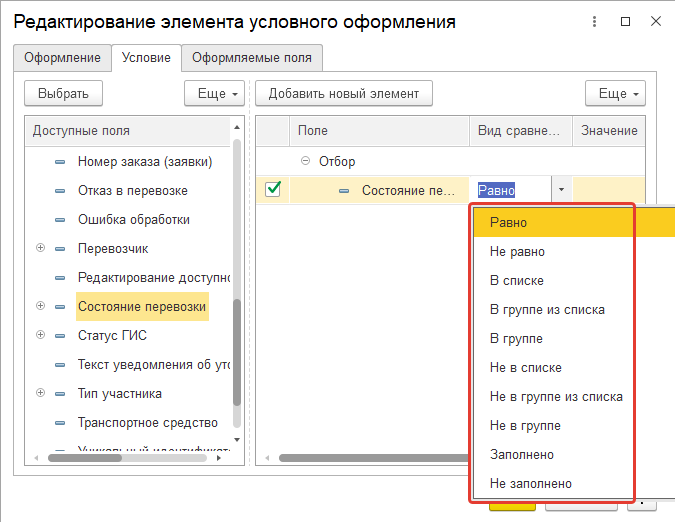Select Номер заказа (заявки) field
This screenshot has height=522, width=675.
(x=145, y=162)
